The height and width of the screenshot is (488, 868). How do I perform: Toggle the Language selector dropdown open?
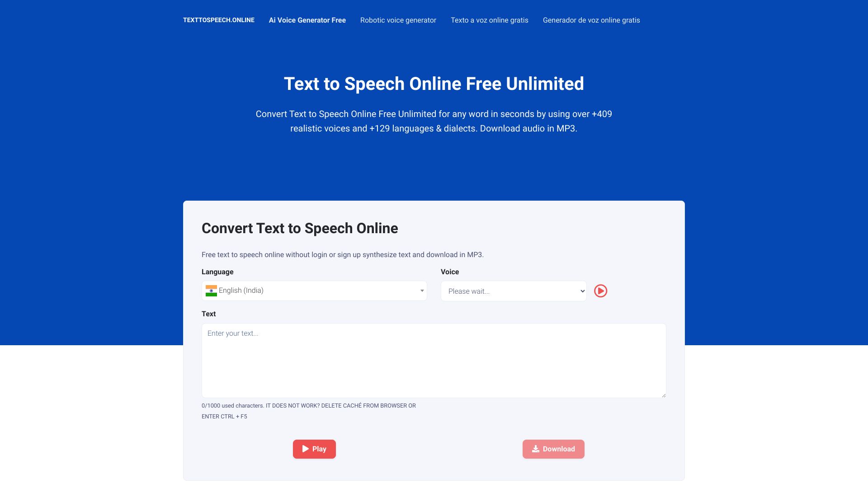point(314,290)
